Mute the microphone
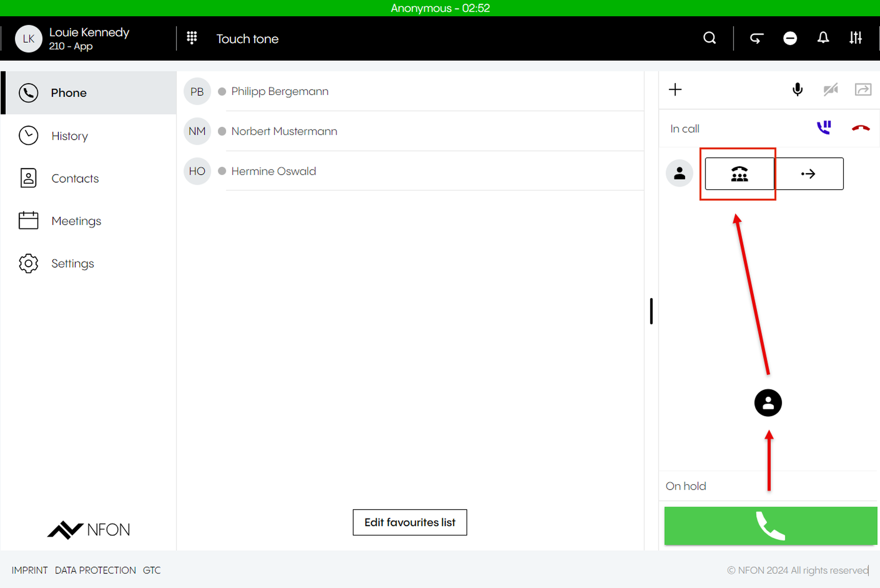Image resolution: width=880 pixels, height=588 pixels. pyautogui.click(x=797, y=90)
